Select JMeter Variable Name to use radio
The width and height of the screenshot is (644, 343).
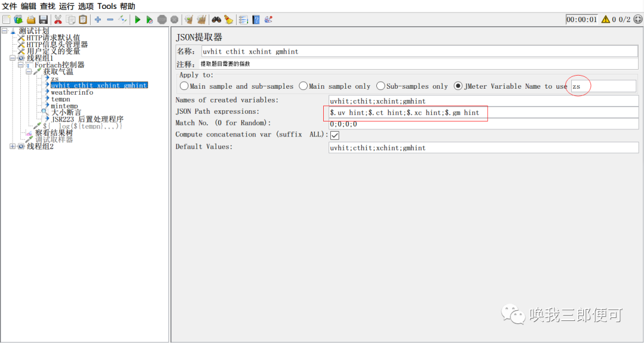(x=457, y=86)
